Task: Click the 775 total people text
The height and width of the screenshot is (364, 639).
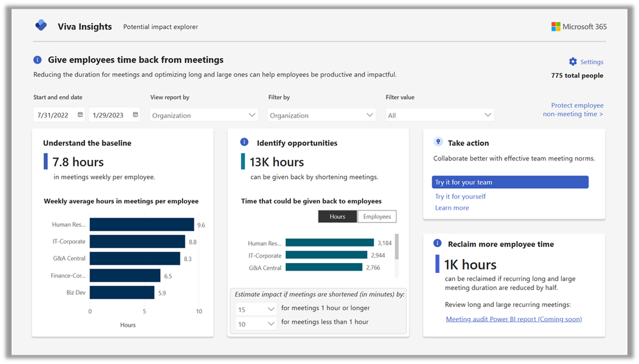Action: (x=577, y=76)
